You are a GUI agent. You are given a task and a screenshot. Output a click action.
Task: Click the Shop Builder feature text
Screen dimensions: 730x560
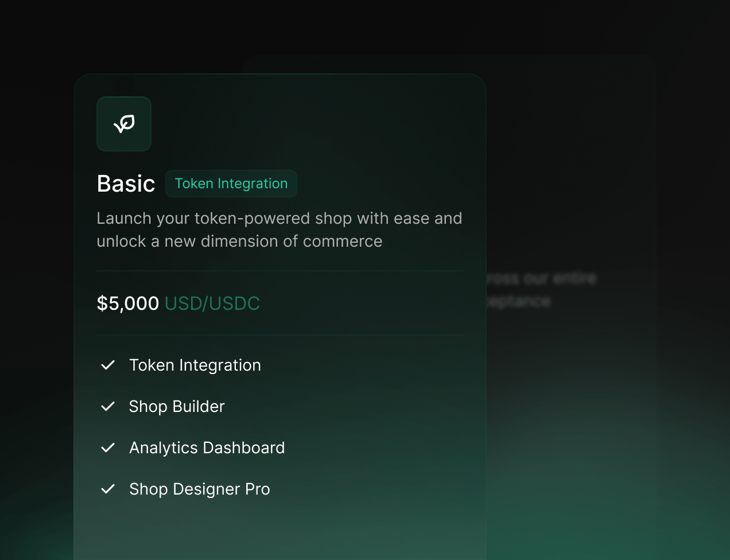pos(177,407)
